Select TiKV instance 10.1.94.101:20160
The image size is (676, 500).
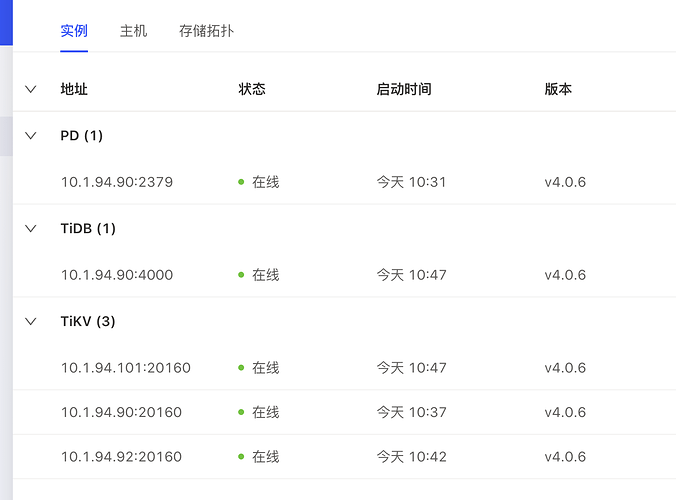126,368
